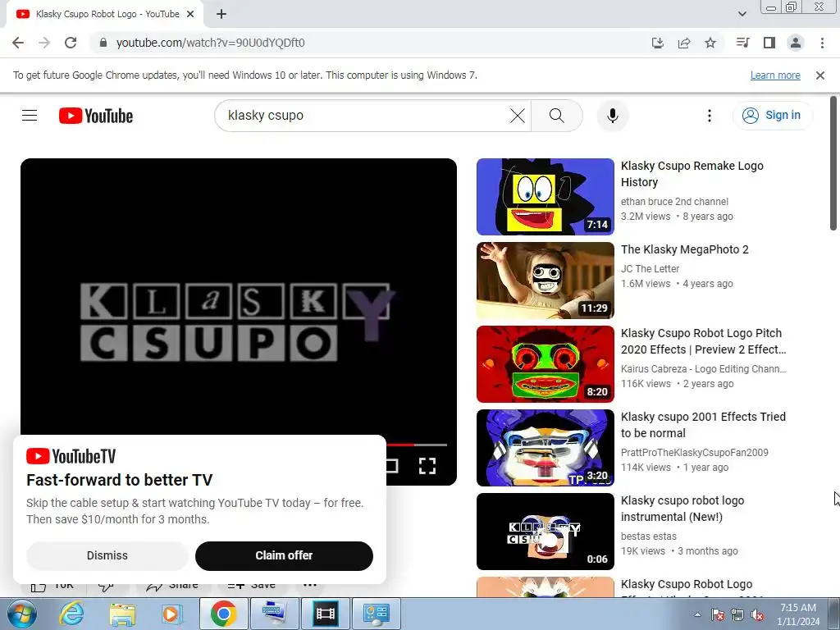Viewport: 840px width, 630px height.
Task: Go back with the browser back arrow
Action: coord(18,43)
